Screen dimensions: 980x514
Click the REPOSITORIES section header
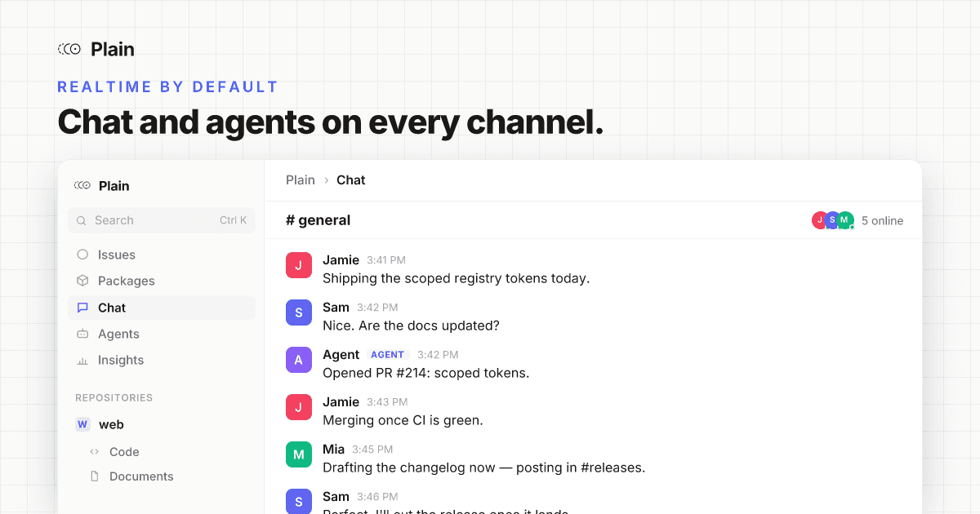(114, 398)
